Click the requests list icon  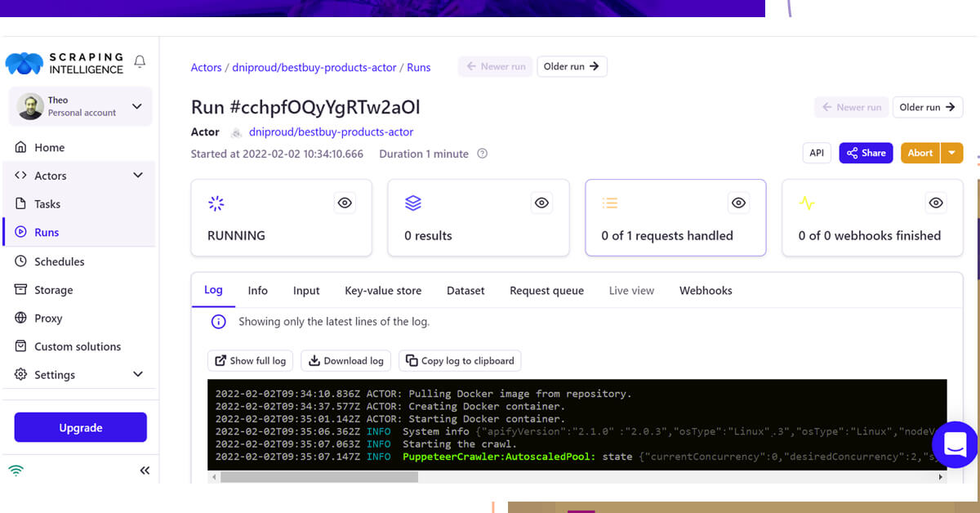tap(610, 203)
